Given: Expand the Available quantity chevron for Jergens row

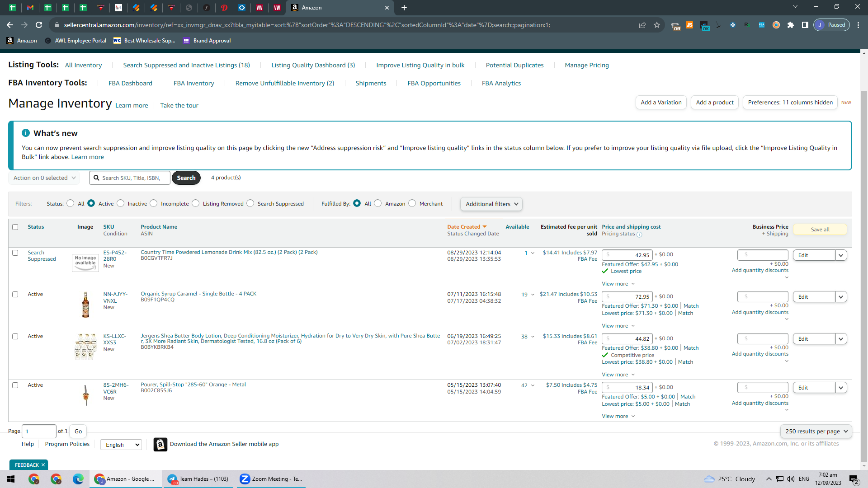Looking at the screenshot, I should click(x=533, y=337).
